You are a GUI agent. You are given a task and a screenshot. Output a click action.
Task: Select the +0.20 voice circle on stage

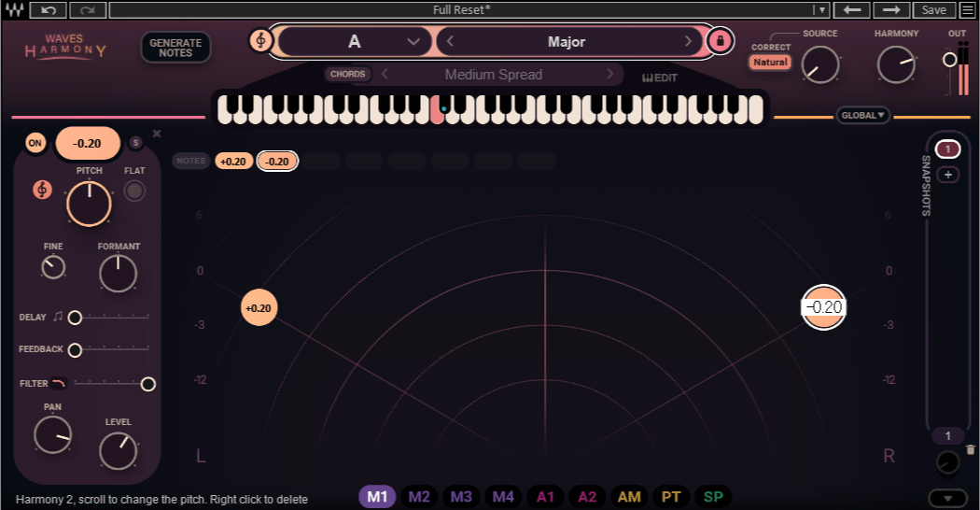259,307
